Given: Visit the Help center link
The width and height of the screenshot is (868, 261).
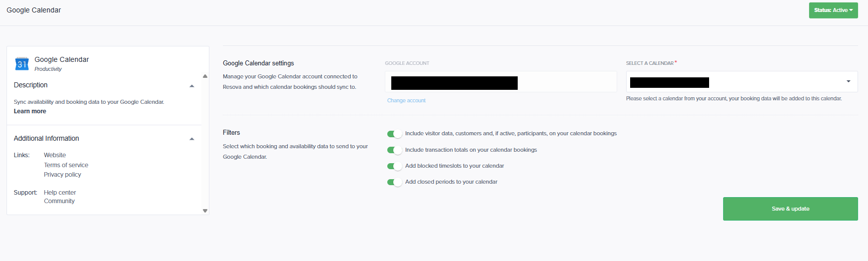Looking at the screenshot, I should point(60,193).
